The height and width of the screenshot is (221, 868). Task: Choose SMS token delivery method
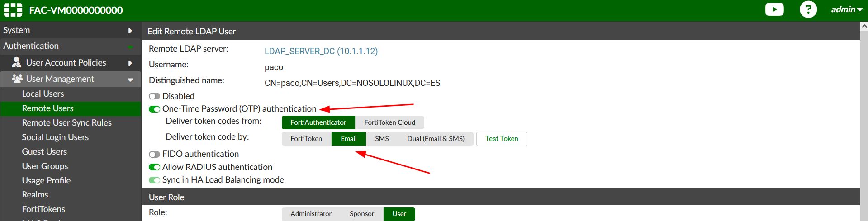pos(382,139)
